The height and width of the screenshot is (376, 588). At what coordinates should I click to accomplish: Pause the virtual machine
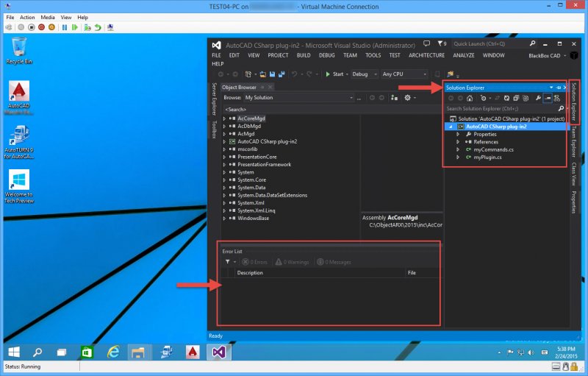(65, 27)
